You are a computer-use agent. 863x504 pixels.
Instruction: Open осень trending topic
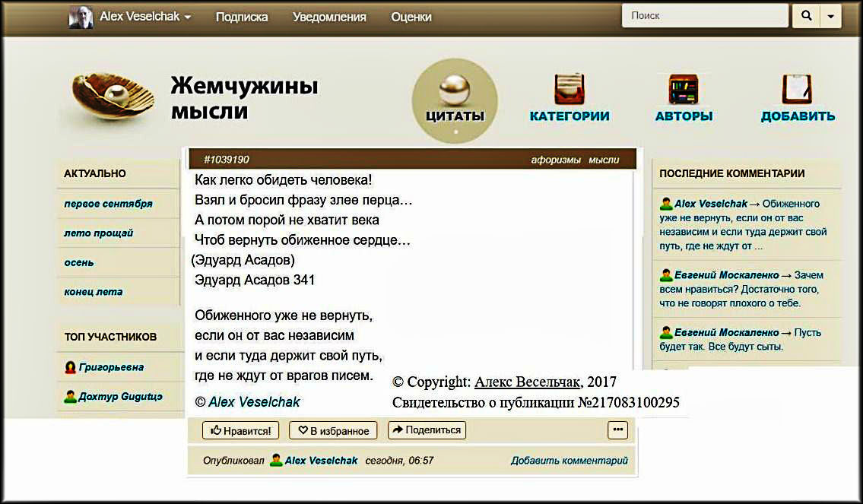click(x=79, y=262)
